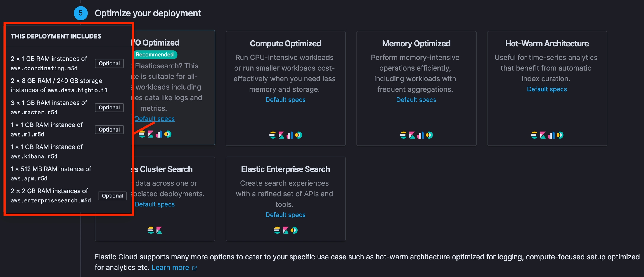The image size is (644, 277).
Task: Click APM chart icon in Compute Optimized card
Action: pyautogui.click(x=290, y=135)
